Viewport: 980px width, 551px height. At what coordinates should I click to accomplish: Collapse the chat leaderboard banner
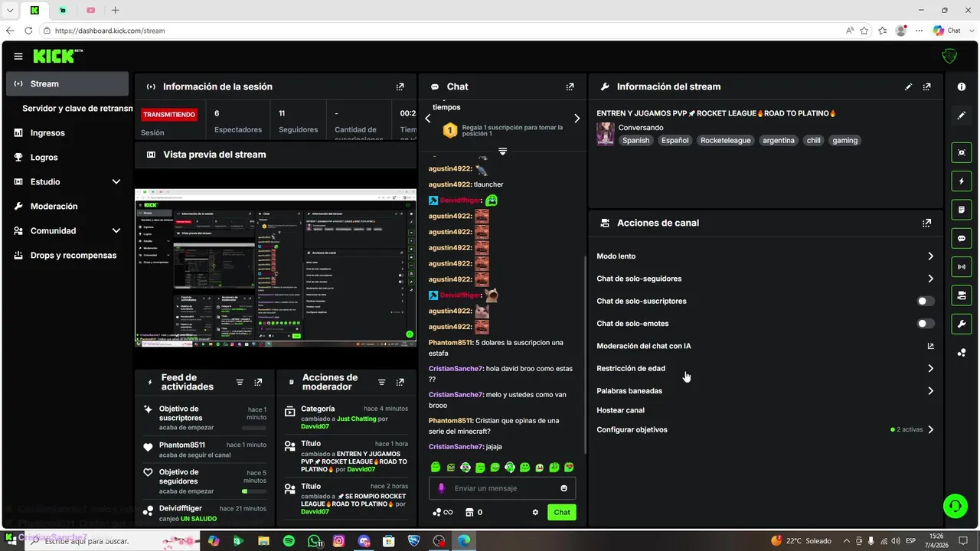coord(502,152)
